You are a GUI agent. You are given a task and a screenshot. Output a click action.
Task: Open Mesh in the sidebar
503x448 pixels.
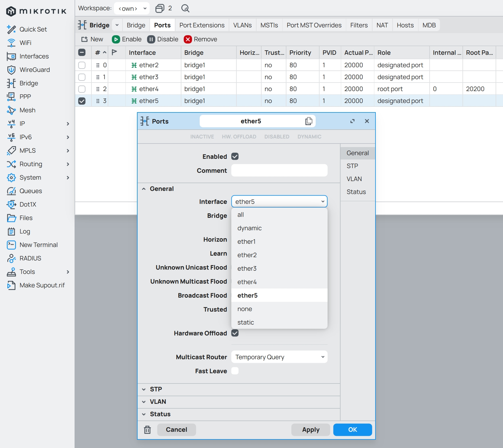[27, 110]
